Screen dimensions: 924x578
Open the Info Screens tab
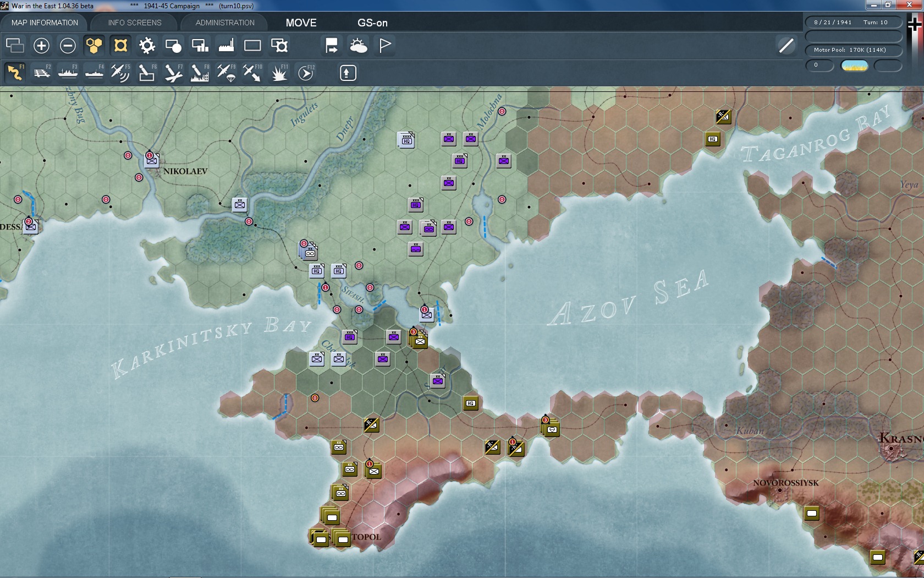click(x=135, y=23)
